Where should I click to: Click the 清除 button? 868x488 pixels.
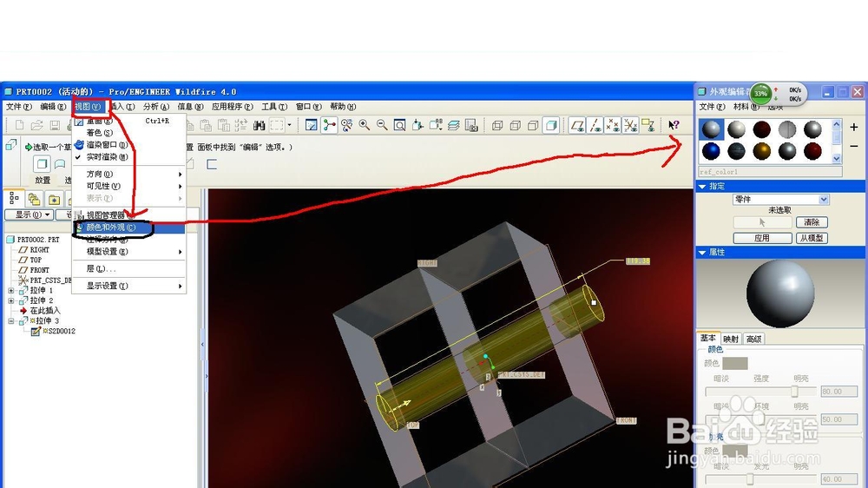pyautogui.click(x=812, y=222)
